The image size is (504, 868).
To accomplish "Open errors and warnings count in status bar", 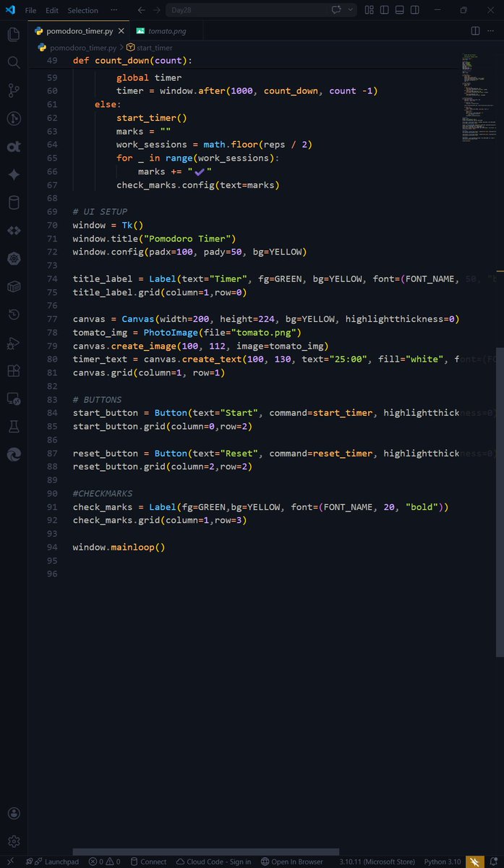I will pyautogui.click(x=105, y=861).
